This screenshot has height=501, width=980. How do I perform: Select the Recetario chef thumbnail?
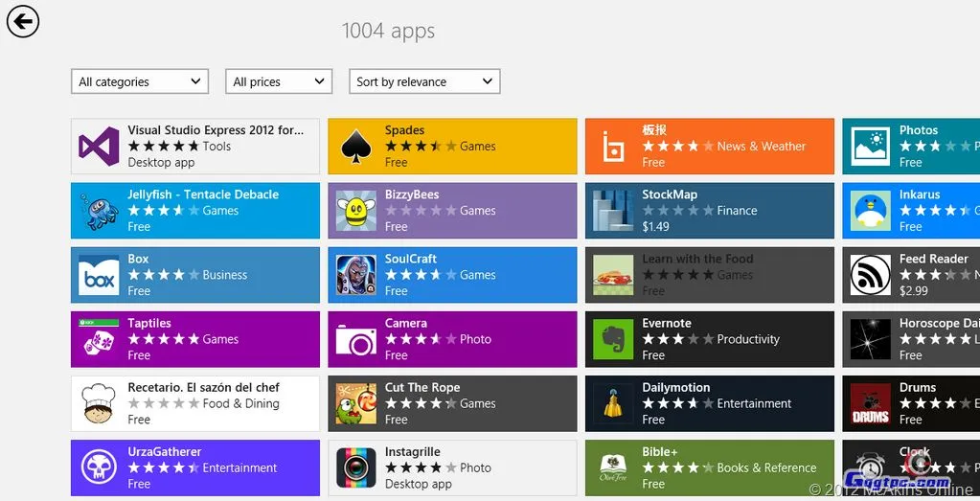pyautogui.click(x=99, y=403)
